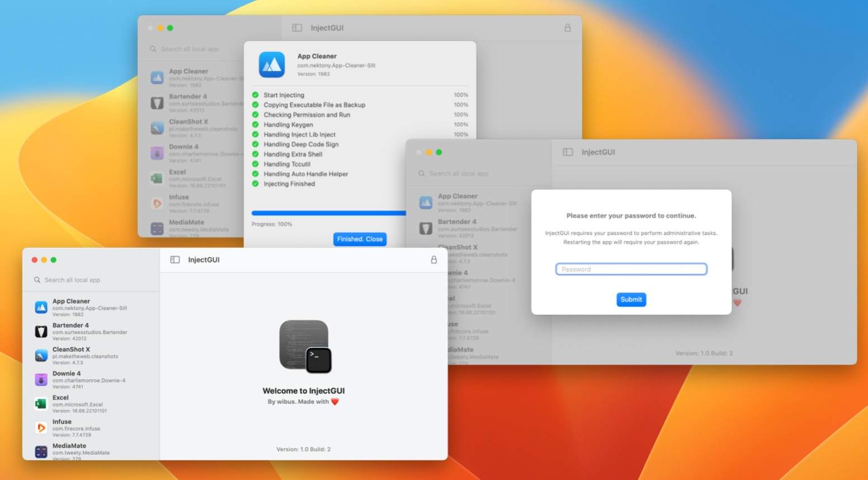Click 'Handling Inject Lib Inject' step
This screenshot has width=868, height=480.
point(300,134)
